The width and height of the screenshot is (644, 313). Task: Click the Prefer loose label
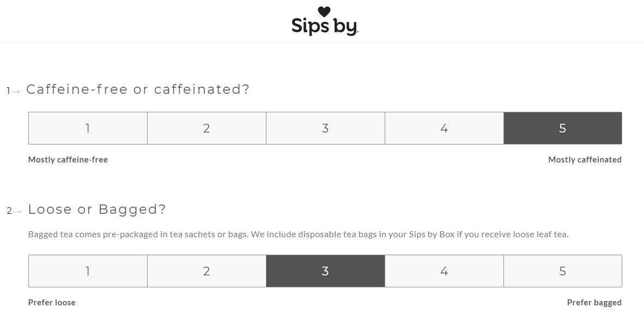click(x=52, y=302)
